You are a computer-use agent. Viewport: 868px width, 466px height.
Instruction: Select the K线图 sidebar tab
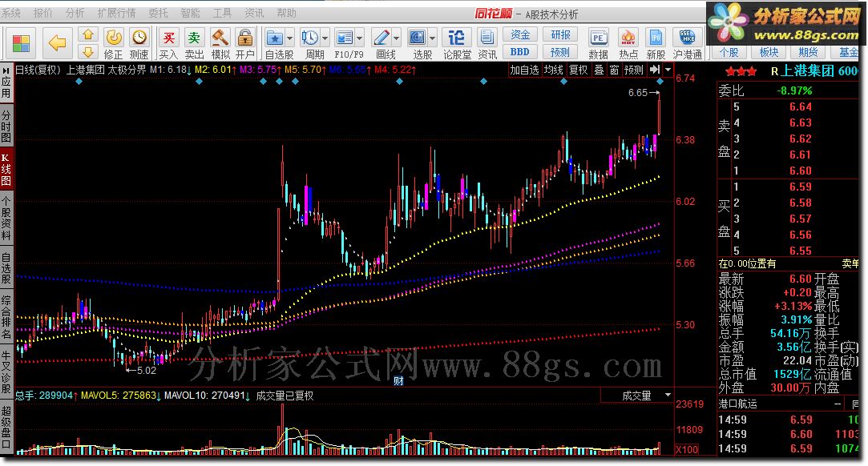pos(6,170)
